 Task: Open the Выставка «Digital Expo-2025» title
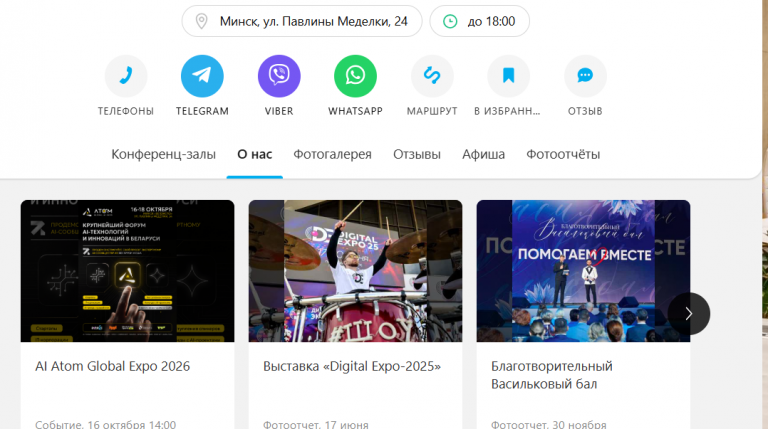[352, 366]
